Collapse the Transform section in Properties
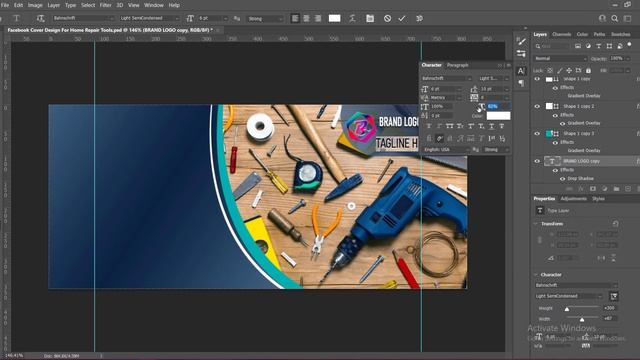 (536, 224)
